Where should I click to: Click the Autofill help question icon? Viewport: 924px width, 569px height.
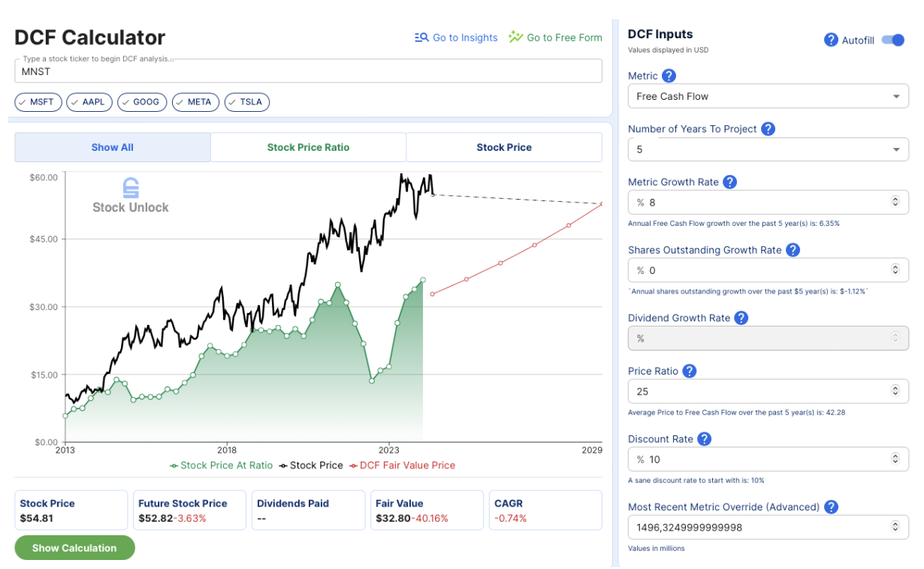click(831, 40)
